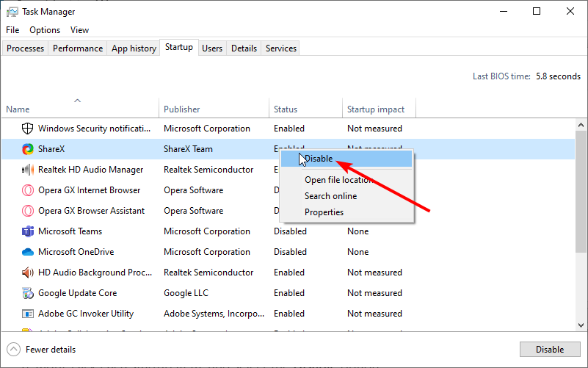
Task: Click the Microsoft Teams icon
Action: (28, 231)
